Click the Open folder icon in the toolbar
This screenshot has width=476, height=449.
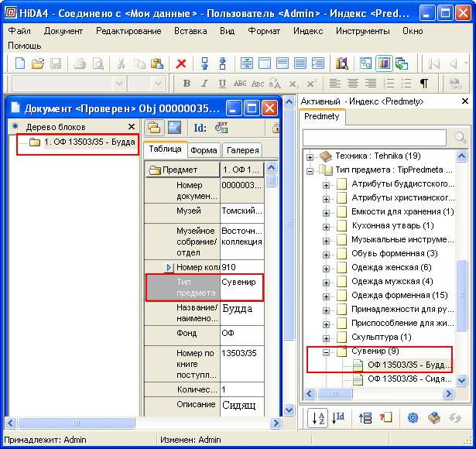click(x=38, y=63)
